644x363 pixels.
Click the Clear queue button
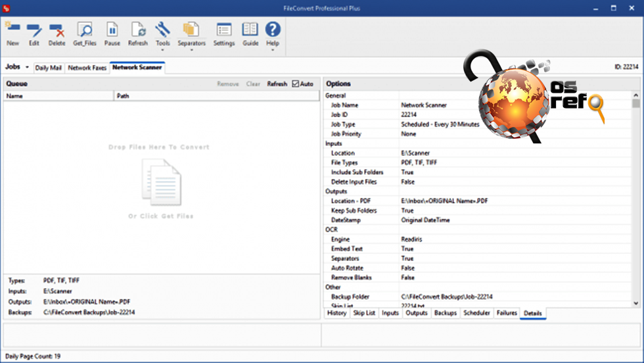pyautogui.click(x=253, y=84)
